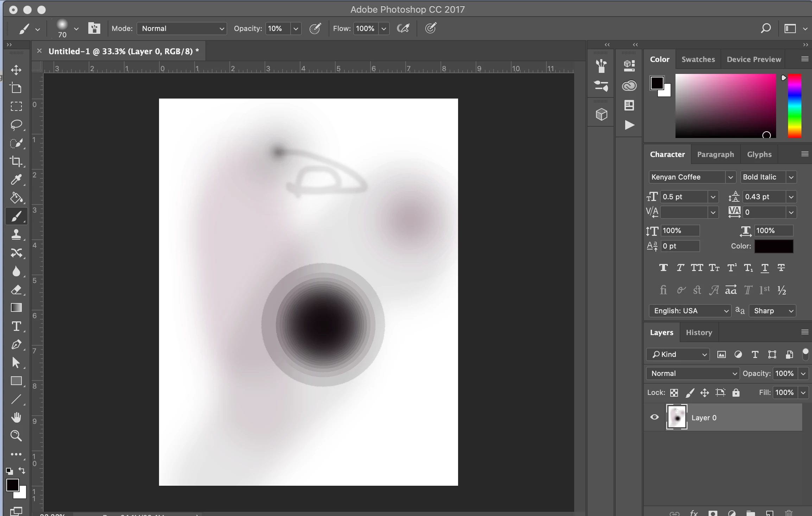
Task: Select the Clone Stamp tool
Action: (x=16, y=235)
